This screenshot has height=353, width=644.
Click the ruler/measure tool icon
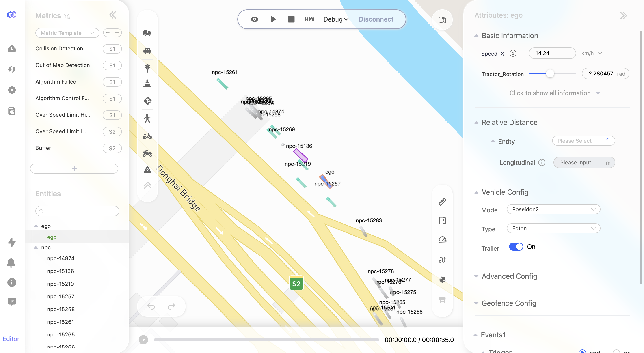pyautogui.click(x=442, y=202)
